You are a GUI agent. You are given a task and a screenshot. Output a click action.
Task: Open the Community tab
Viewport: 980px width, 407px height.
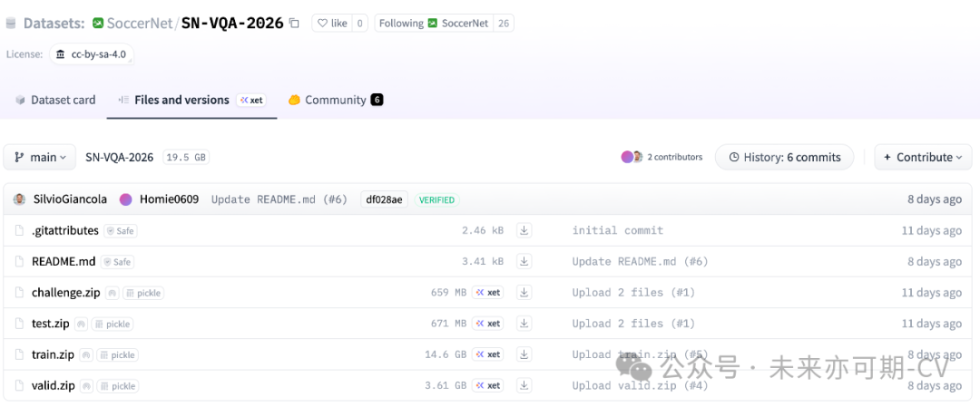335,100
